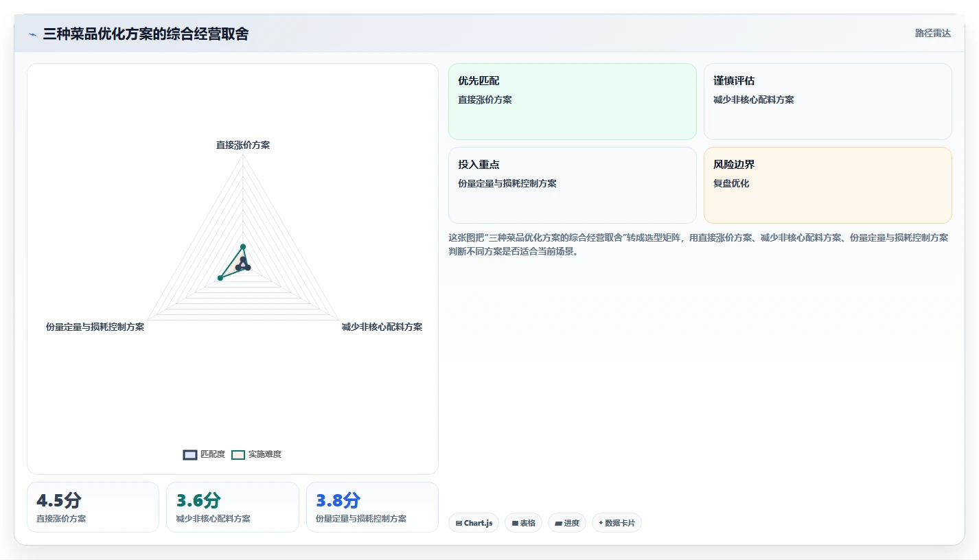
Task: Click the 路径雷达 label in the header
Action: tap(932, 33)
